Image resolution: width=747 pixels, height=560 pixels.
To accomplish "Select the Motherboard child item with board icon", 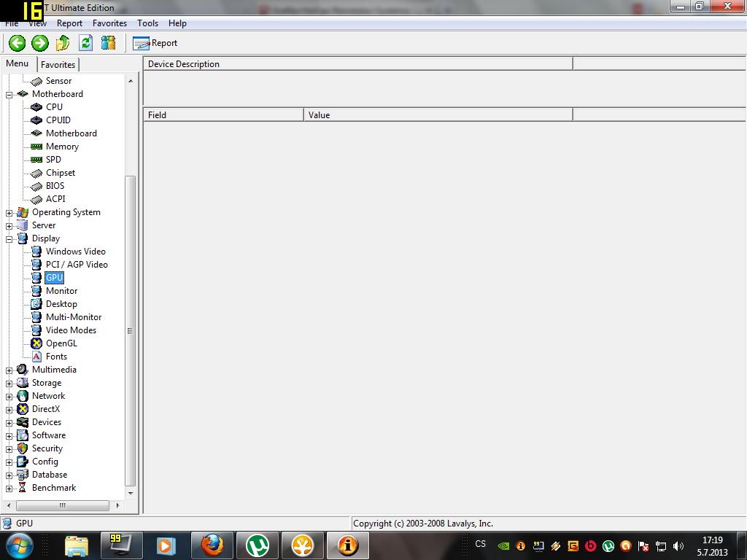I will (x=71, y=133).
